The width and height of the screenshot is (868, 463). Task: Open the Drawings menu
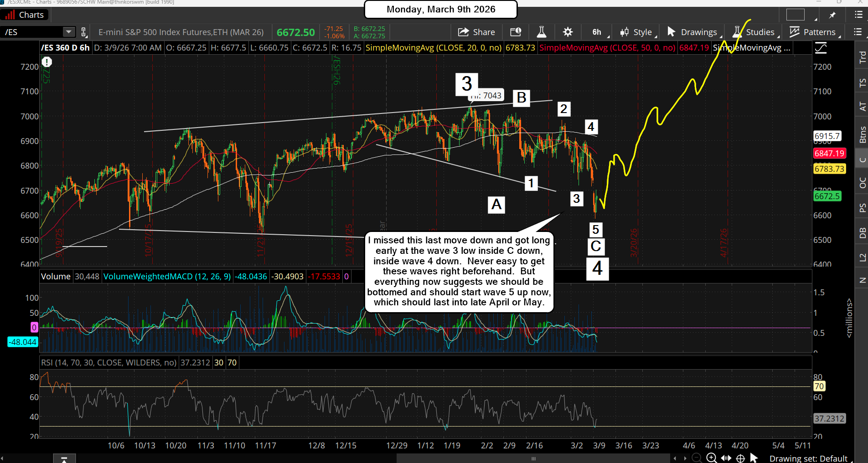[x=692, y=32]
